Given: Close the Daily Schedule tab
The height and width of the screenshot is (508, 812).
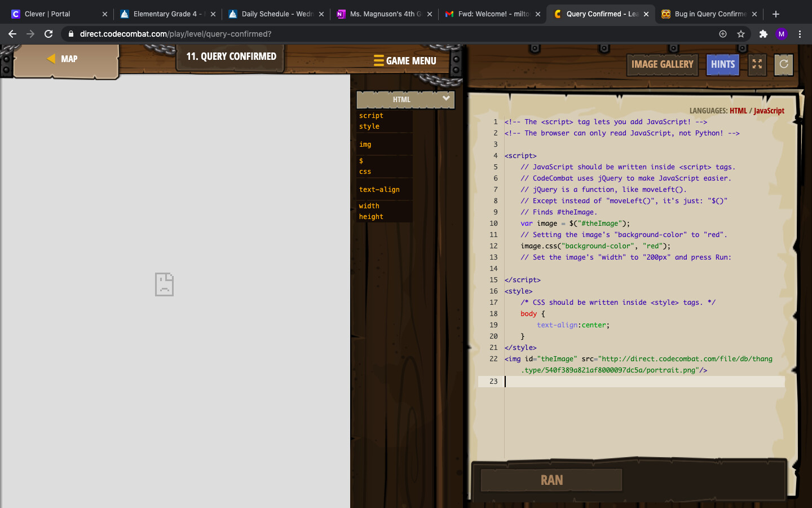Looking at the screenshot, I should click(x=321, y=14).
